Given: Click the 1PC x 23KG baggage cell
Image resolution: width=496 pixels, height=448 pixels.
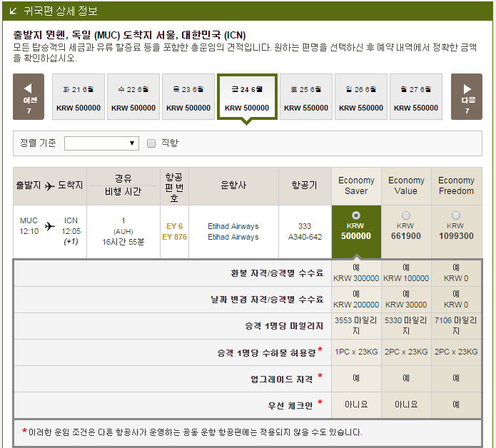Looking at the screenshot, I should [356, 352].
